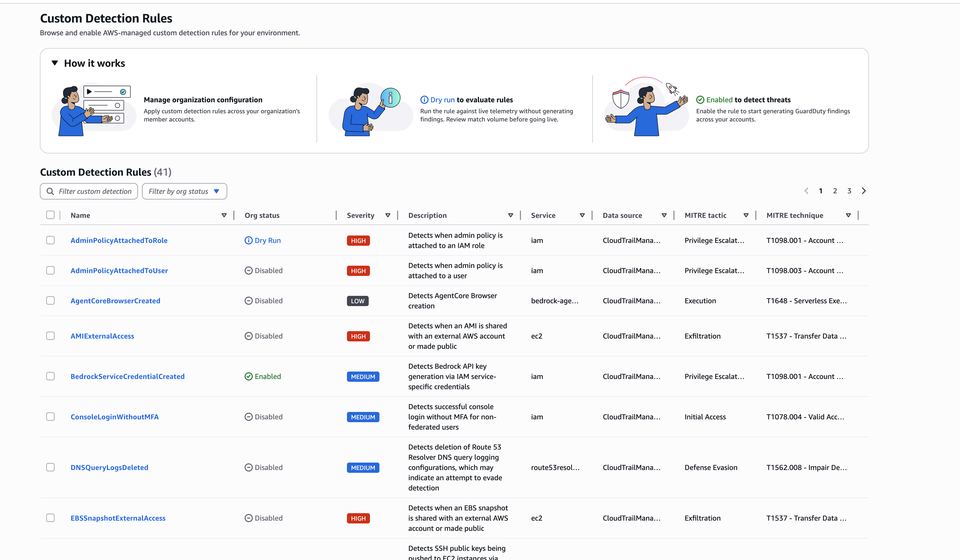The image size is (960, 560).
Task: Check the AdminPolicyAttachedToUser row checkbox
Action: coord(50,270)
